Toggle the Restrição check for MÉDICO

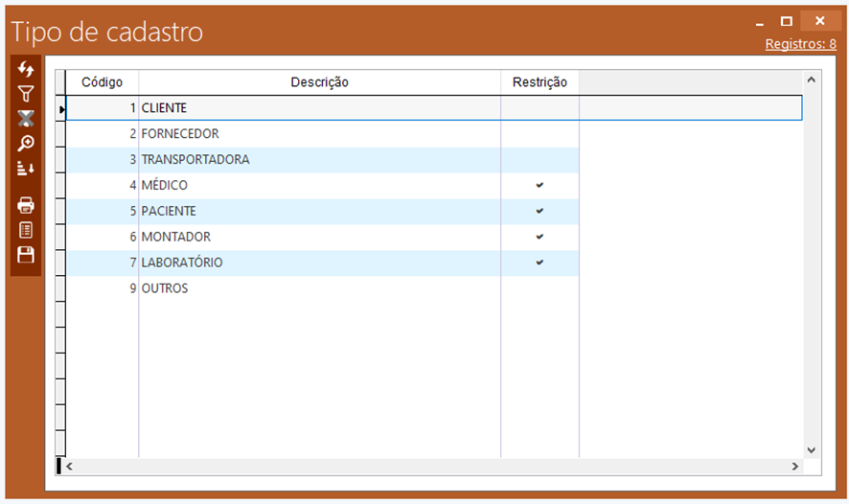point(539,185)
